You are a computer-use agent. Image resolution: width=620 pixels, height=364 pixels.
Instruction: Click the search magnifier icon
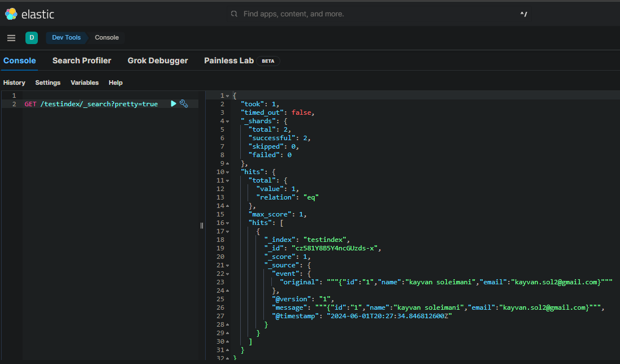tap(234, 14)
